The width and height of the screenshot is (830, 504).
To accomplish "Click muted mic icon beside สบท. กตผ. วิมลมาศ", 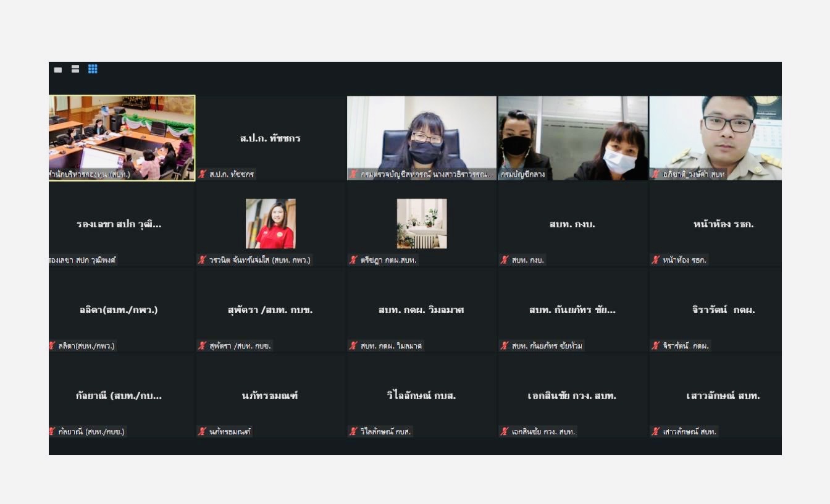I will pos(353,346).
